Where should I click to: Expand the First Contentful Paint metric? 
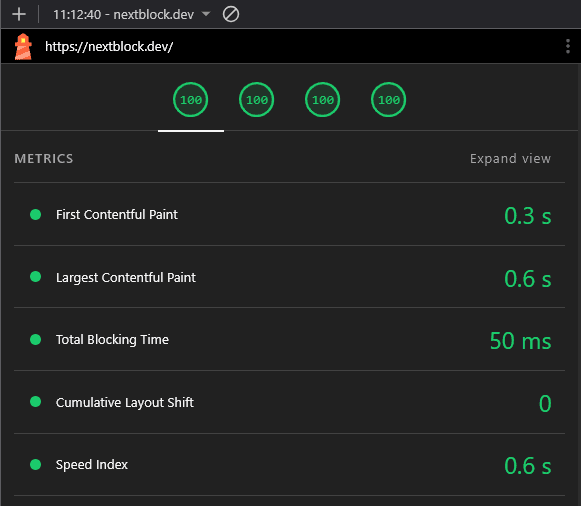[289, 214]
